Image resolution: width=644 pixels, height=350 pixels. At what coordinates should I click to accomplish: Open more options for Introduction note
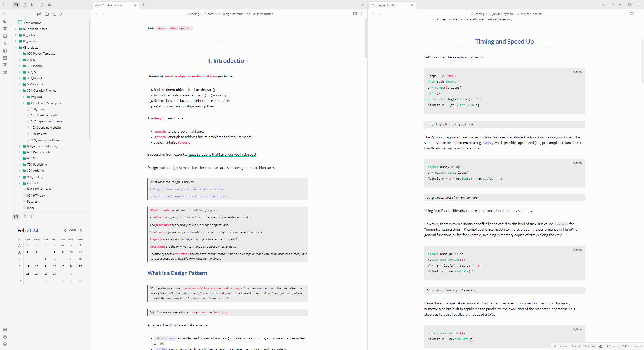[361, 14]
